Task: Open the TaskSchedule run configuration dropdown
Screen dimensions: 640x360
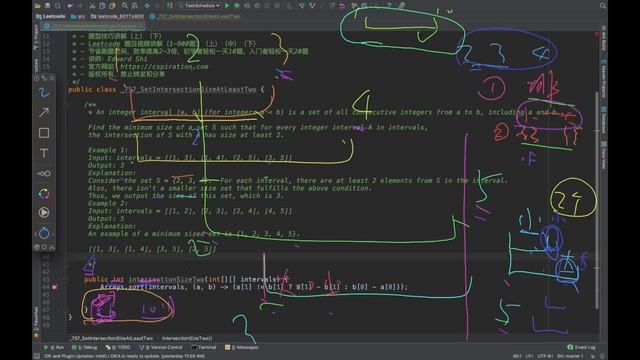Action: click(200, 6)
